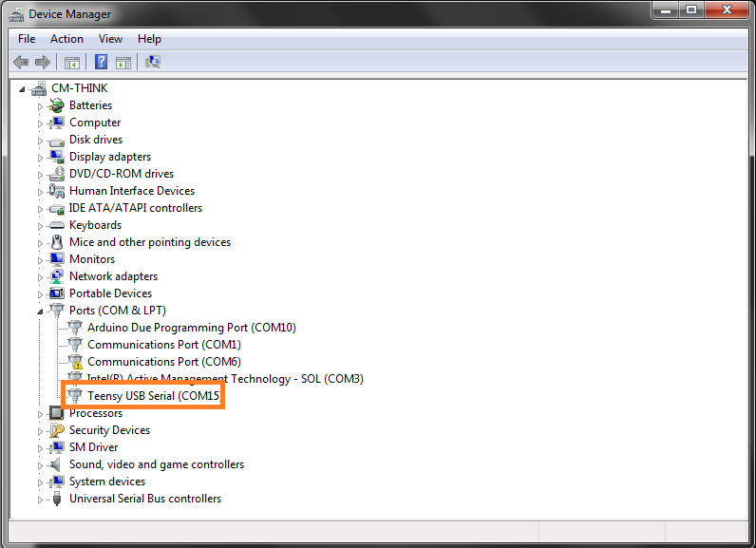This screenshot has height=548, width=756.
Task: Collapse the Ports (COM & LPT) node
Action: pos(41,312)
